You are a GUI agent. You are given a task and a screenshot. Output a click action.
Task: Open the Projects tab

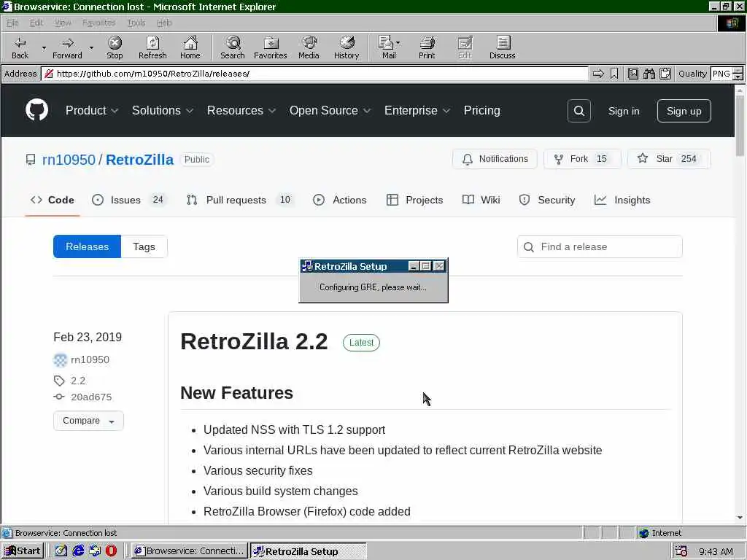pos(414,200)
